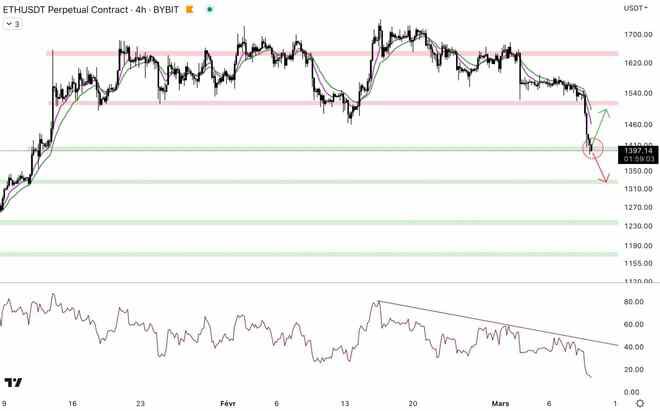Screen dimensions: 660x411
Task: Click the 1460.00 price axis label
Action: pos(638,125)
